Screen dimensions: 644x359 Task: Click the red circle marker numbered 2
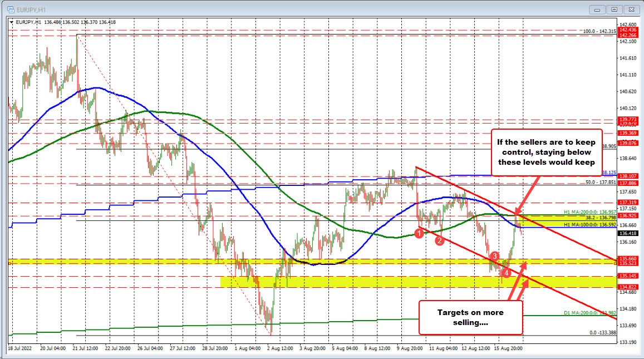point(439,241)
